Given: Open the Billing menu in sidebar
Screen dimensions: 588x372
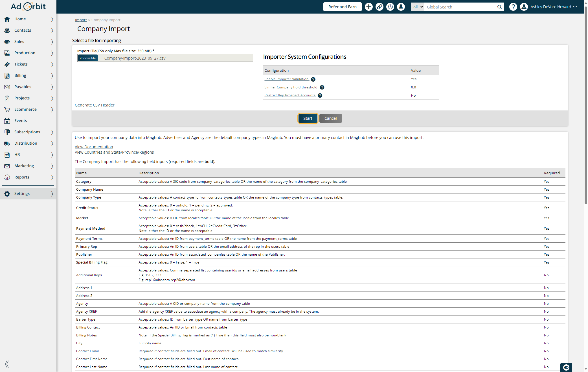Looking at the screenshot, I should pyautogui.click(x=20, y=75).
